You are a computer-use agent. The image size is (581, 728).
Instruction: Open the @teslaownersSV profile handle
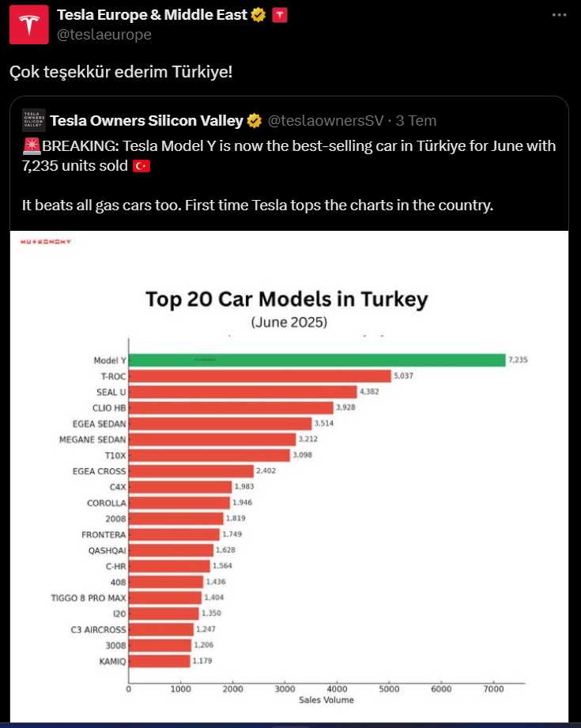click(x=325, y=120)
